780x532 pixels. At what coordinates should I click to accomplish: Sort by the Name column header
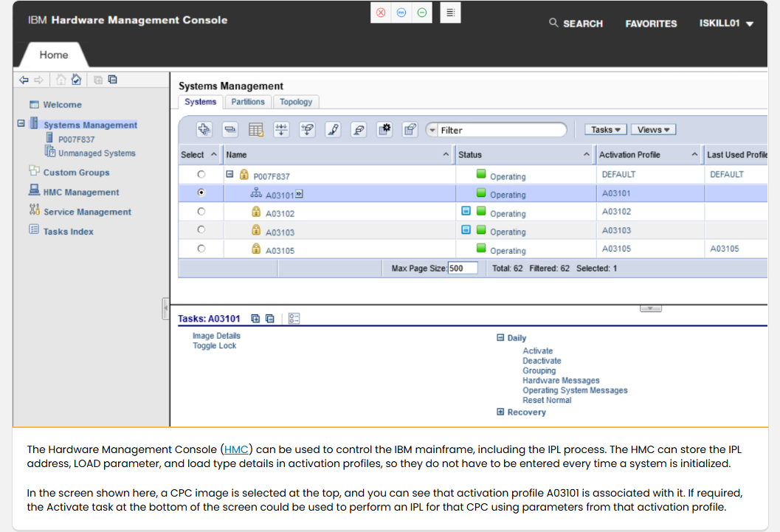(338, 155)
